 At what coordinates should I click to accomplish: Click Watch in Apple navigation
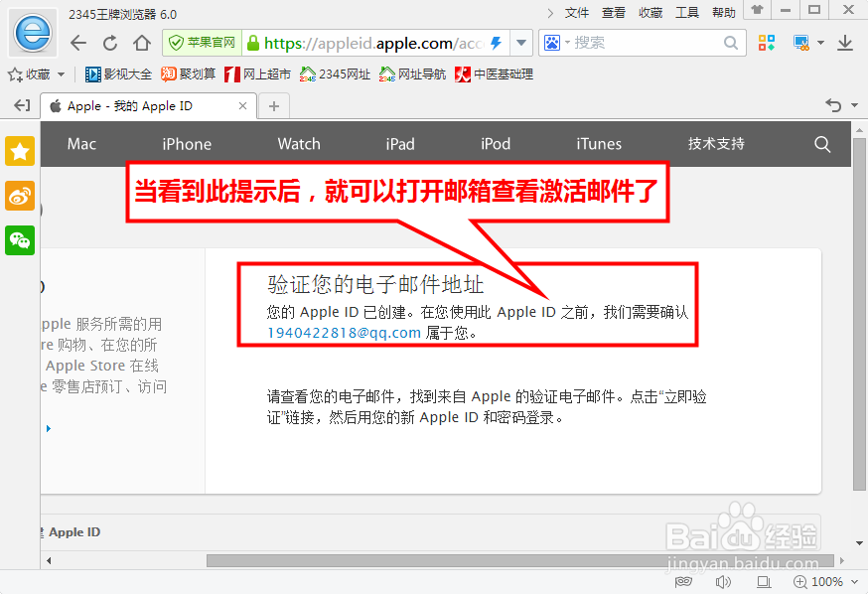click(299, 144)
